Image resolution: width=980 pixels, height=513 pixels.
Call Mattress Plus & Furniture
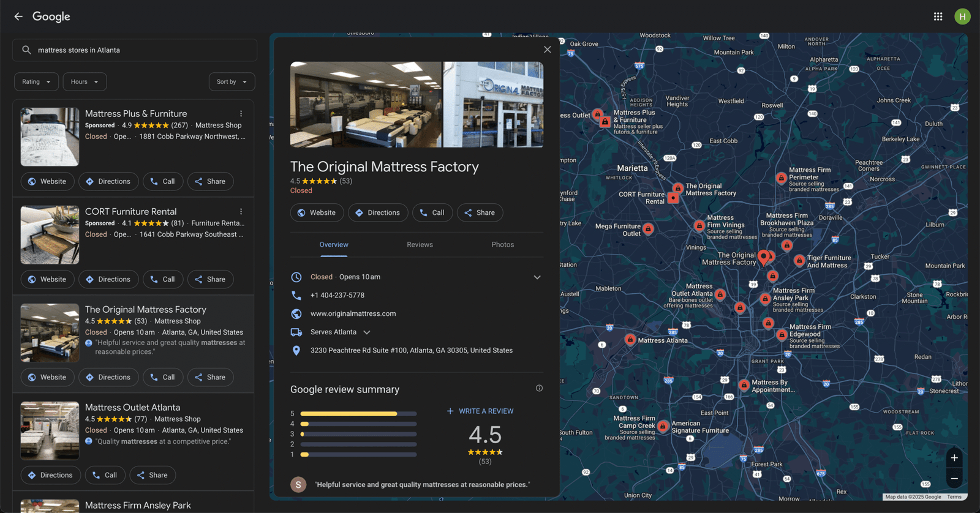[x=163, y=182]
